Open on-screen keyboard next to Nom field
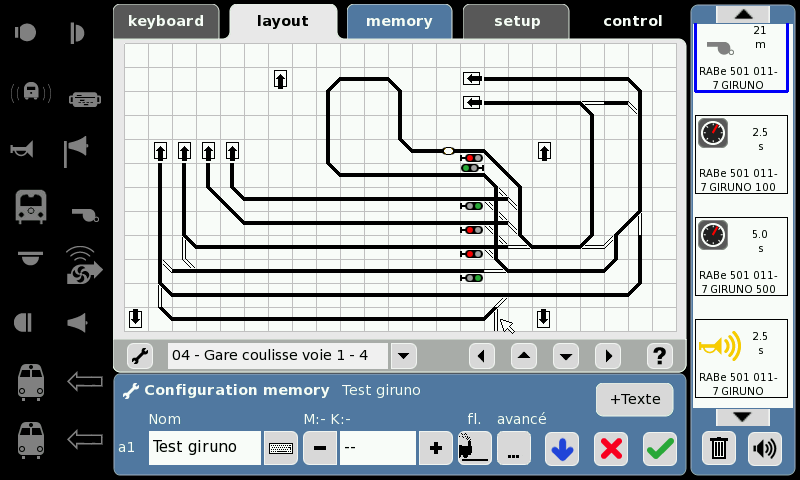This screenshot has height=480, width=800. tap(281, 449)
